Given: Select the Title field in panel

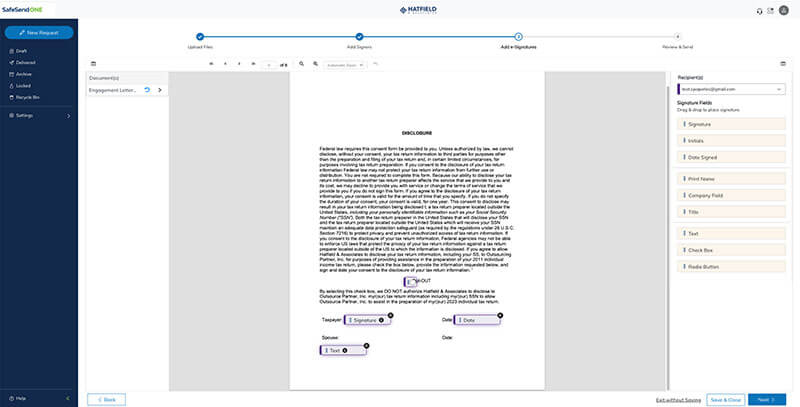Looking at the screenshot, I should pyautogui.click(x=731, y=212).
